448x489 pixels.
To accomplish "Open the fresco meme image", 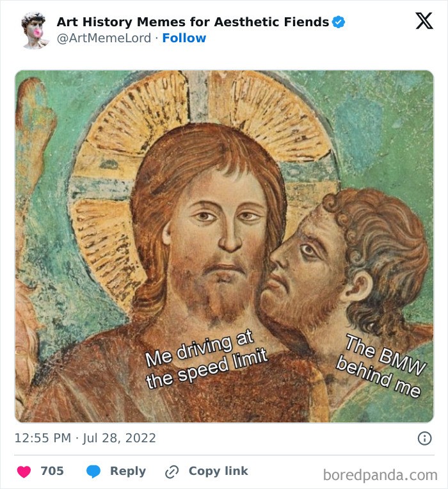I will point(224,246).
